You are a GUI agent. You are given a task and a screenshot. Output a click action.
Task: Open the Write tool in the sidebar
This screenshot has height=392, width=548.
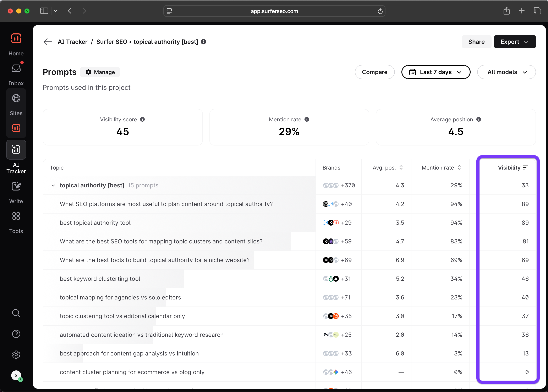click(16, 186)
